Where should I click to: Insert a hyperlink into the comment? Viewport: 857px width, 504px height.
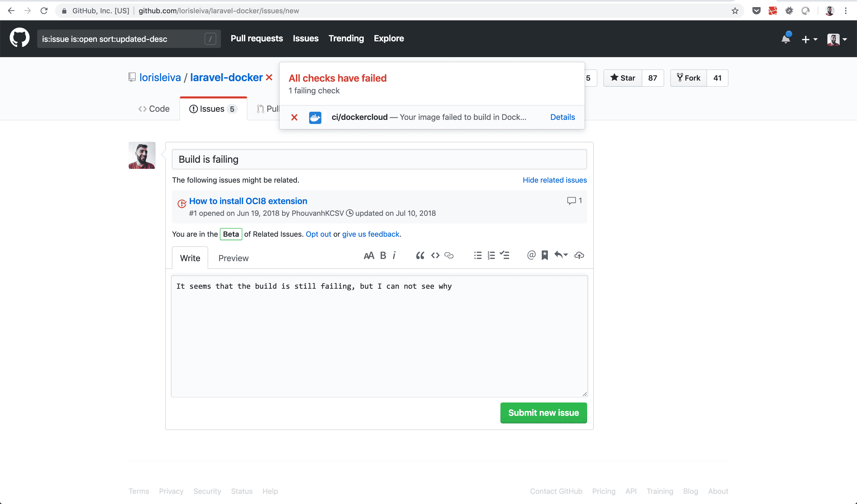pos(449,255)
